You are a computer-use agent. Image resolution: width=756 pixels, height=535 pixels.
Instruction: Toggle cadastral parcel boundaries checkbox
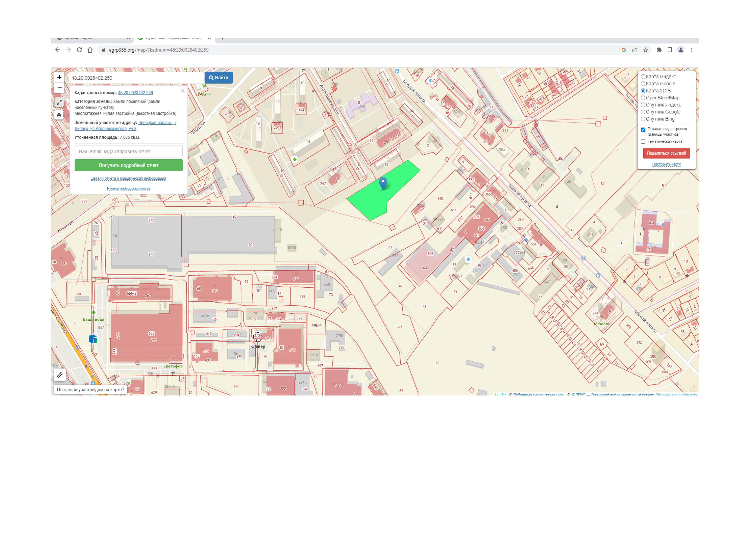(x=643, y=130)
